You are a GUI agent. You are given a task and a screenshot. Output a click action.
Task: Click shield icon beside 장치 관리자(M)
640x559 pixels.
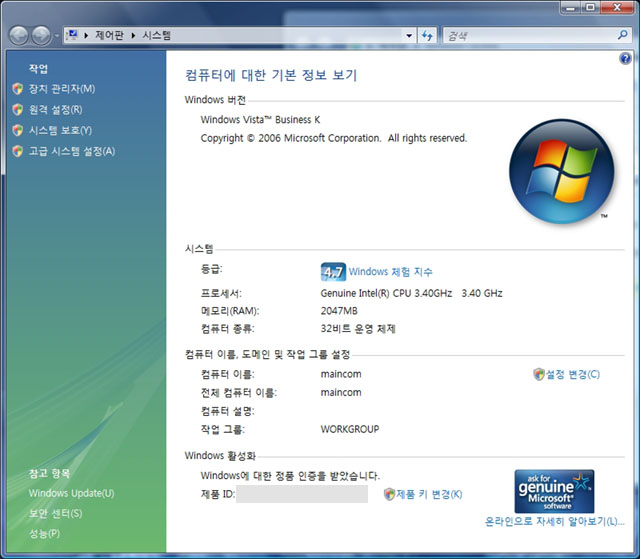(18, 89)
